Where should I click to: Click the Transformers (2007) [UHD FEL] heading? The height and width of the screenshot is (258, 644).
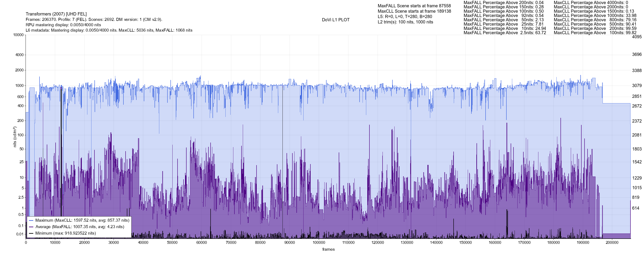56,14
